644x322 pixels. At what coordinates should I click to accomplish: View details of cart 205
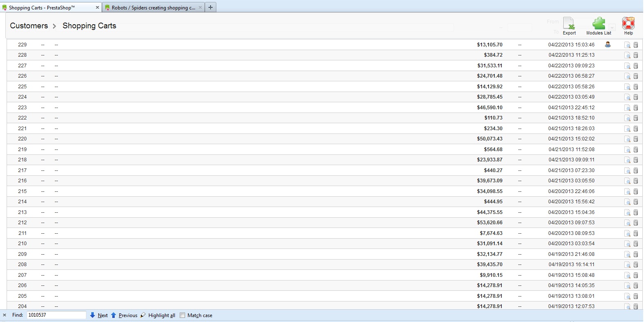[x=627, y=296]
